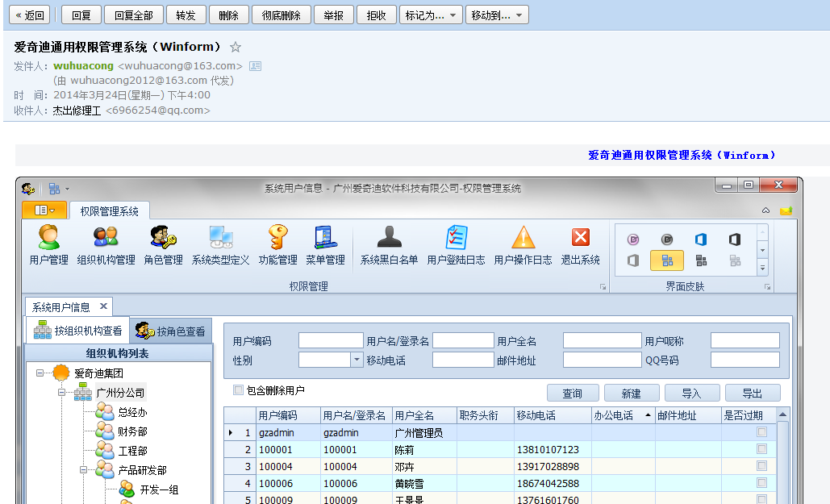Open 用户登陆日志 in the ribbon

[x=456, y=244]
